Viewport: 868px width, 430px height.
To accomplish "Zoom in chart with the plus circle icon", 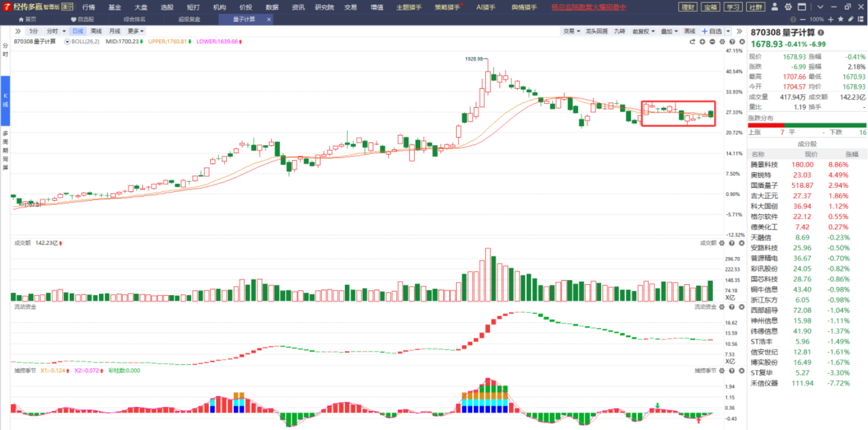I will (702, 42).
